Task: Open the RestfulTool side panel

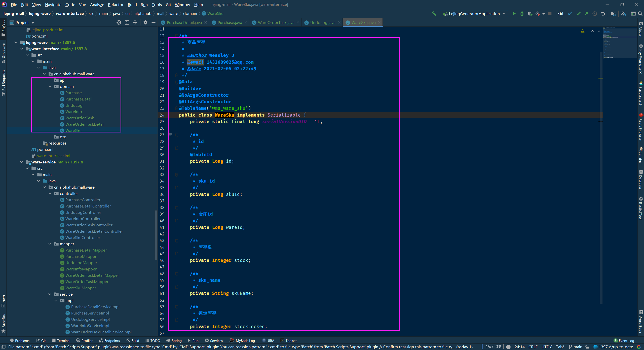Action: point(641,208)
